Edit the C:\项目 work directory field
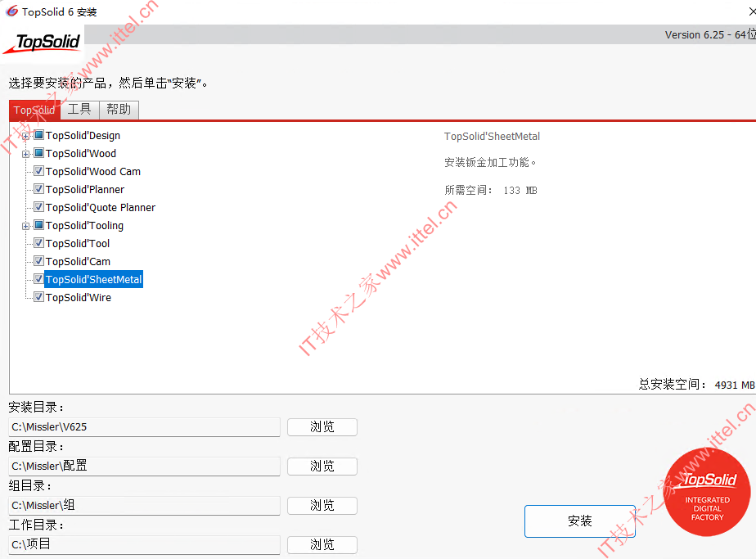756x559 pixels. click(x=144, y=544)
